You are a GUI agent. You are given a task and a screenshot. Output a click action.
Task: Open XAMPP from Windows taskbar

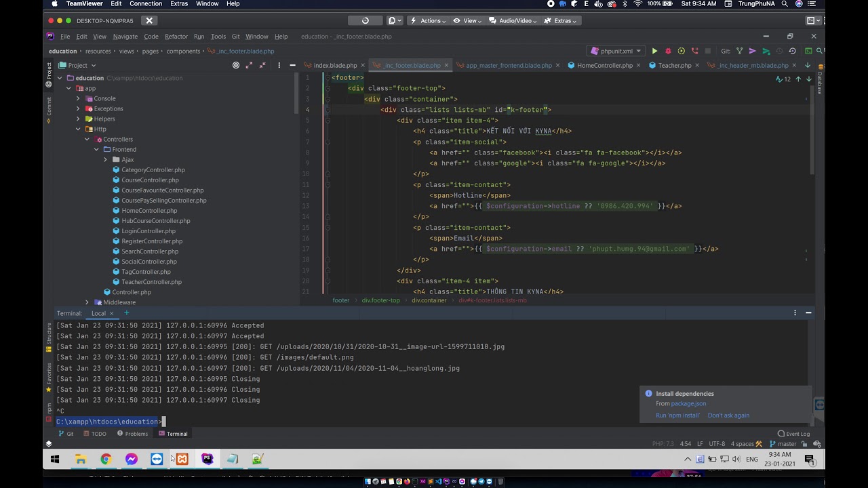(182, 460)
